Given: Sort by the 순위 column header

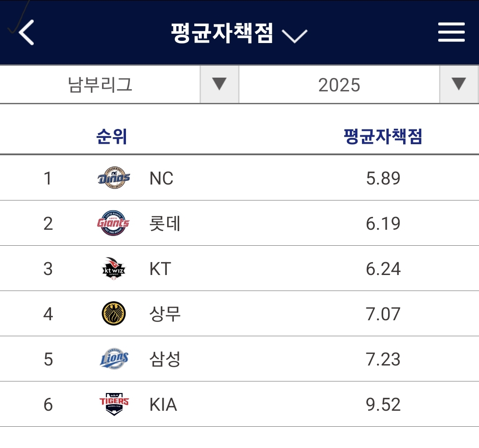Looking at the screenshot, I should tap(112, 137).
